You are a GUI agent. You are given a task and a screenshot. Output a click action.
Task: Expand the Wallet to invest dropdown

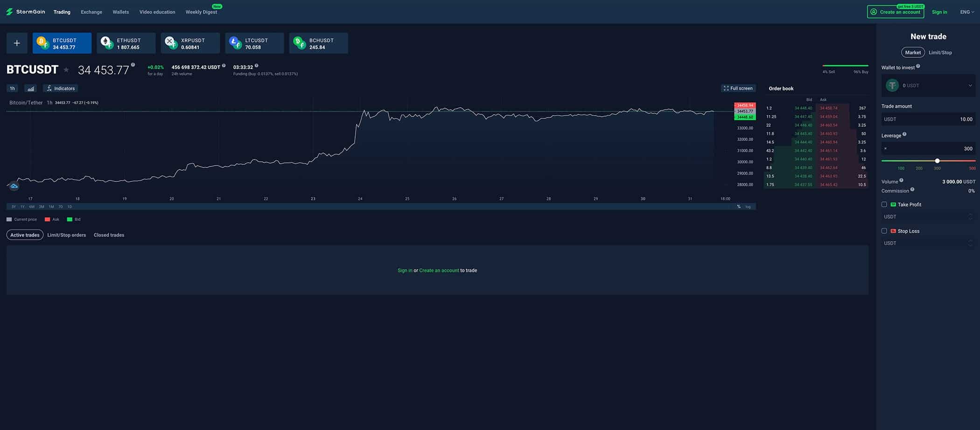[928, 85]
